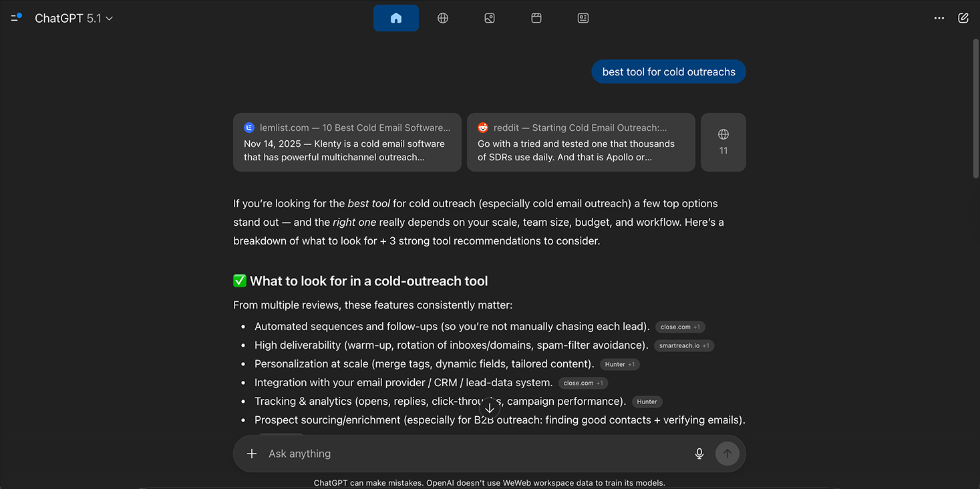Attach a file using the plus icon
The height and width of the screenshot is (489, 980).
coord(252,454)
